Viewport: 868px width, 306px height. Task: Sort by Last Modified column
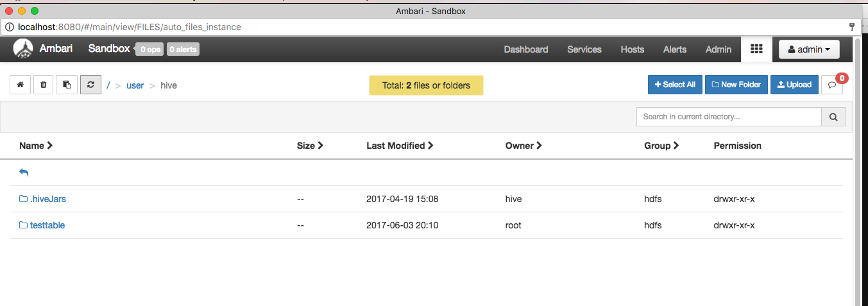coord(400,146)
